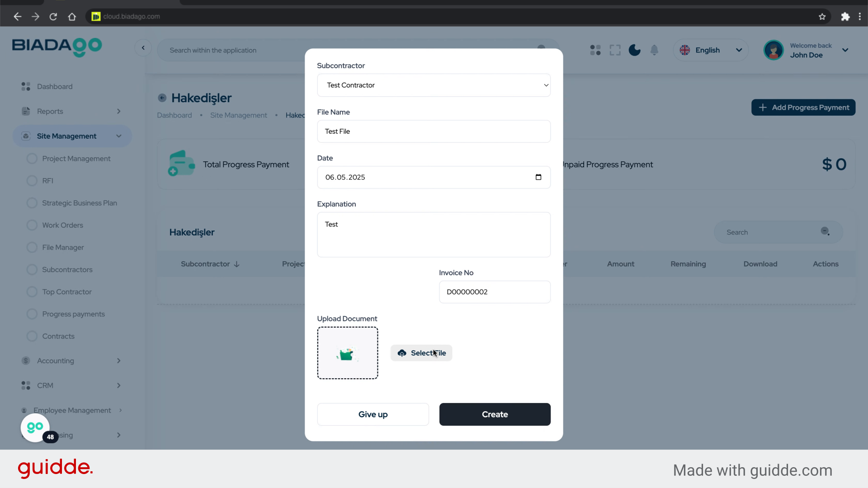
Task: Collapse sidebar with the chevron button
Action: tap(143, 48)
